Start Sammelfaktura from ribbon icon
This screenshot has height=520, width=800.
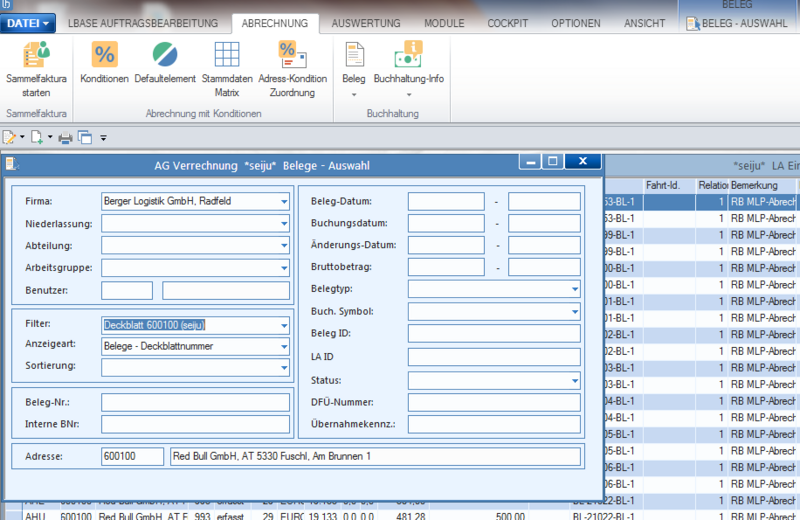point(36,55)
